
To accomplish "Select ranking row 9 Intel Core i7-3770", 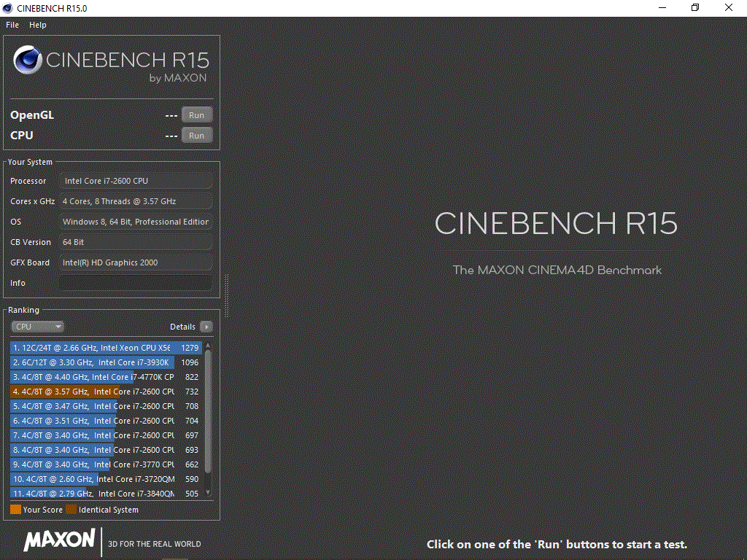I will tap(107, 464).
